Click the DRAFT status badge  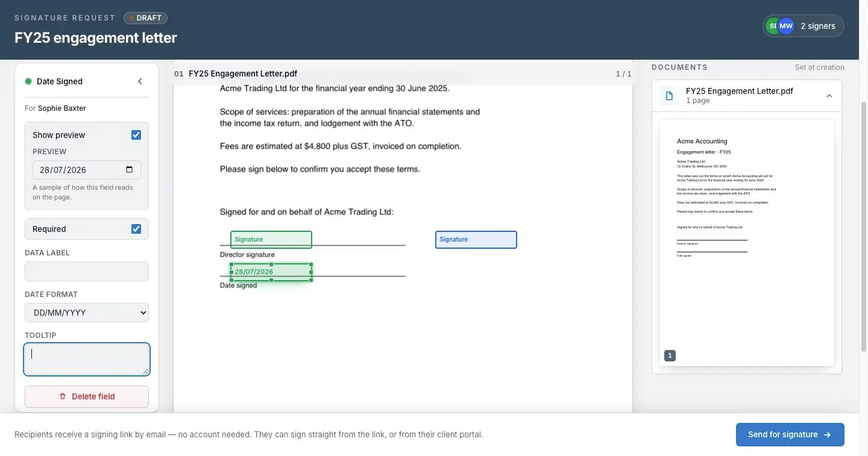[x=146, y=18]
